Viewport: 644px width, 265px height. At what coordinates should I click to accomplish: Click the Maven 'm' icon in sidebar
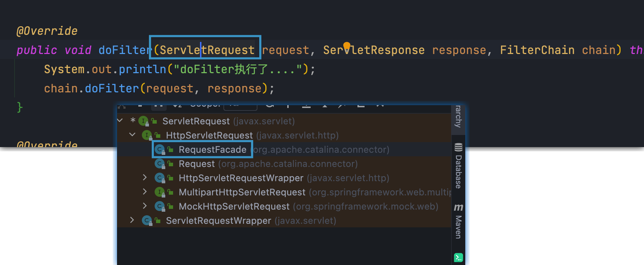click(x=459, y=207)
